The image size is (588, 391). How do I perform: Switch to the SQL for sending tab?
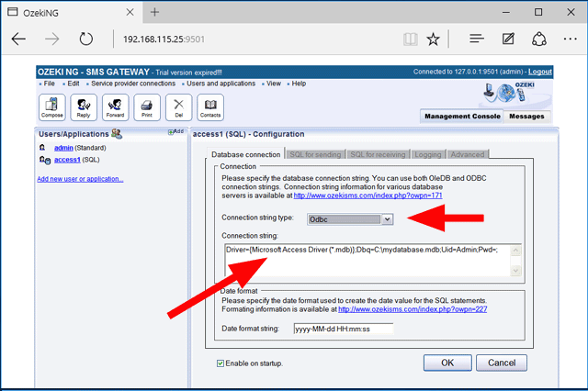pyautogui.click(x=313, y=154)
